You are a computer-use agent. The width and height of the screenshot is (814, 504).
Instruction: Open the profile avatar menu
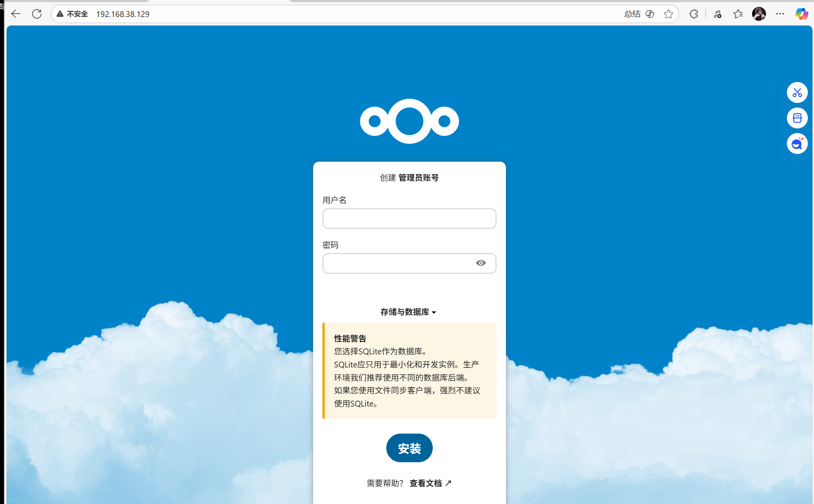[759, 14]
